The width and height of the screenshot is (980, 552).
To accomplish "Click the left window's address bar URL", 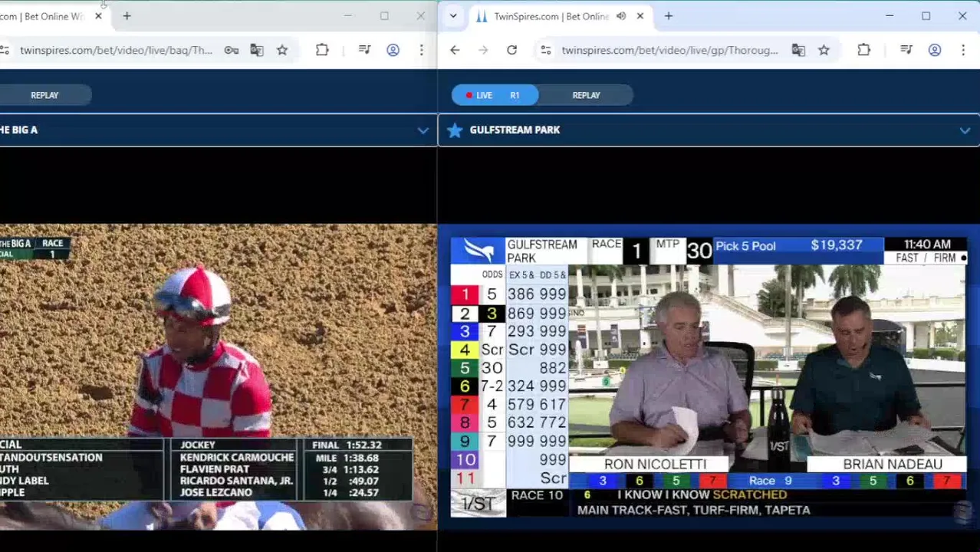I will coord(116,50).
